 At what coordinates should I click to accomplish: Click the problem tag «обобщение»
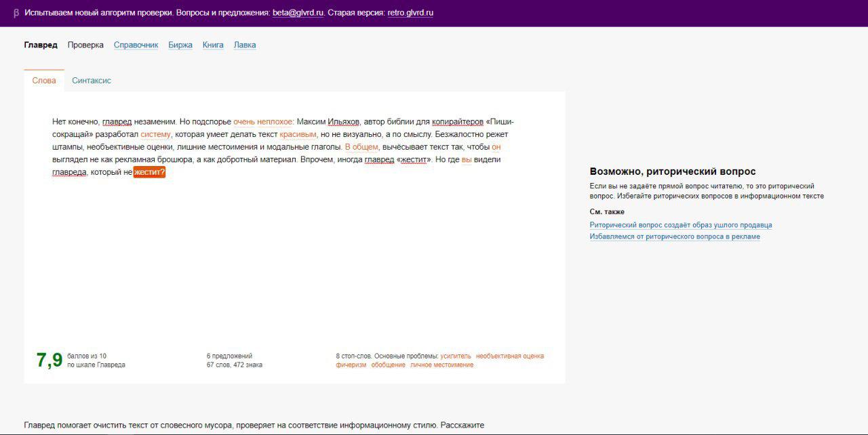[389, 365]
